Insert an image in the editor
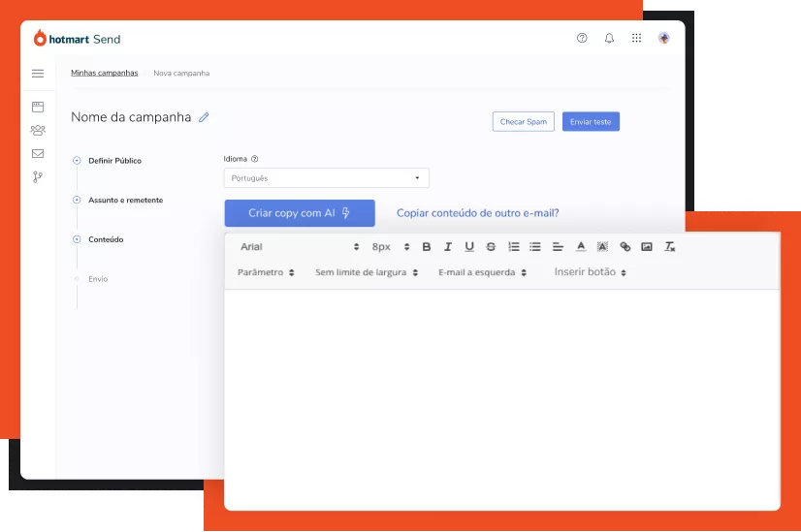Viewport: 801px width, 532px height. [x=647, y=247]
